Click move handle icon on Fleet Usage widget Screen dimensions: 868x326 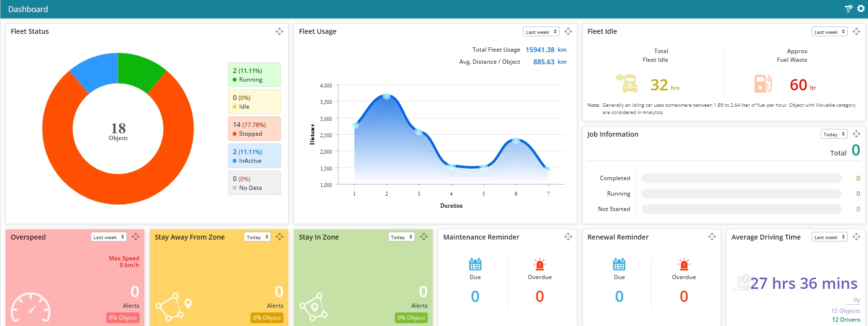pyautogui.click(x=568, y=31)
